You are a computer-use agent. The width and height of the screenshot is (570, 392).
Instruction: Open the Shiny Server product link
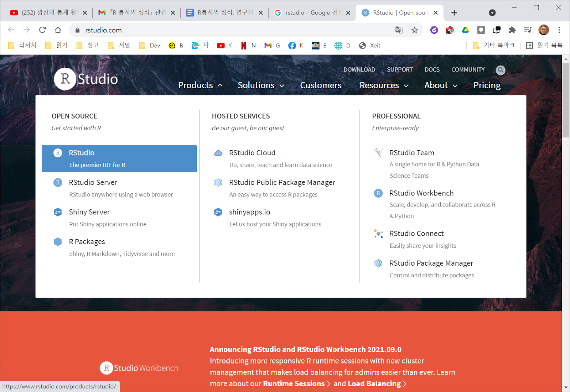tap(89, 212)
